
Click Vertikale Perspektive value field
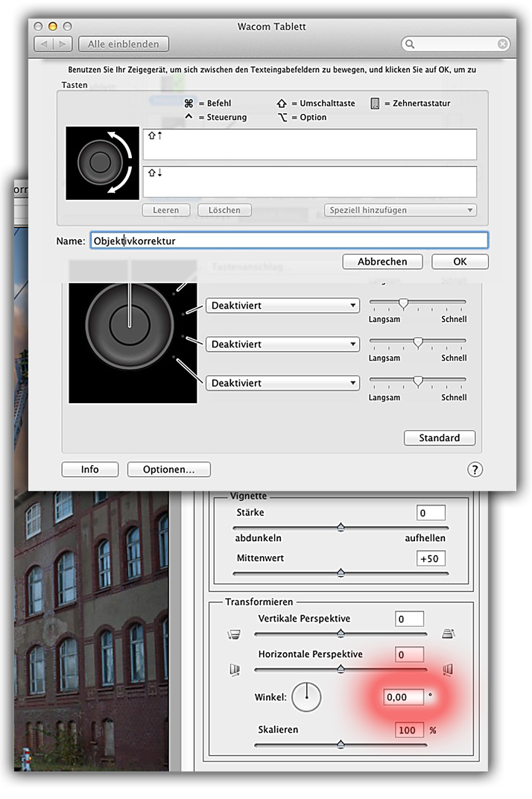pyautogui.click(x=409, y=619)
